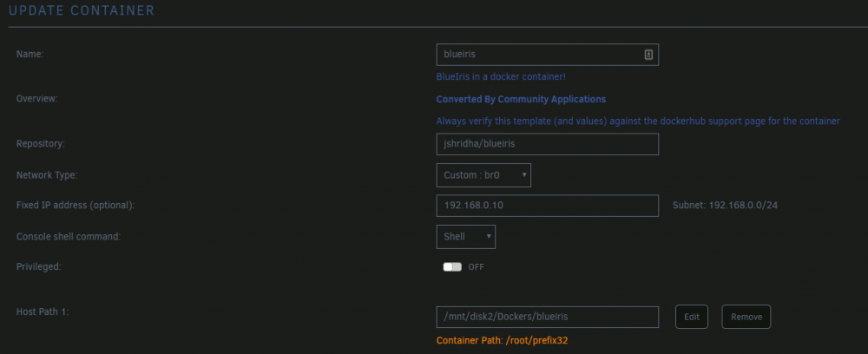Click 'Container Path: /root/prefix32' text
The image size is (868, 354).
(502, 341)
